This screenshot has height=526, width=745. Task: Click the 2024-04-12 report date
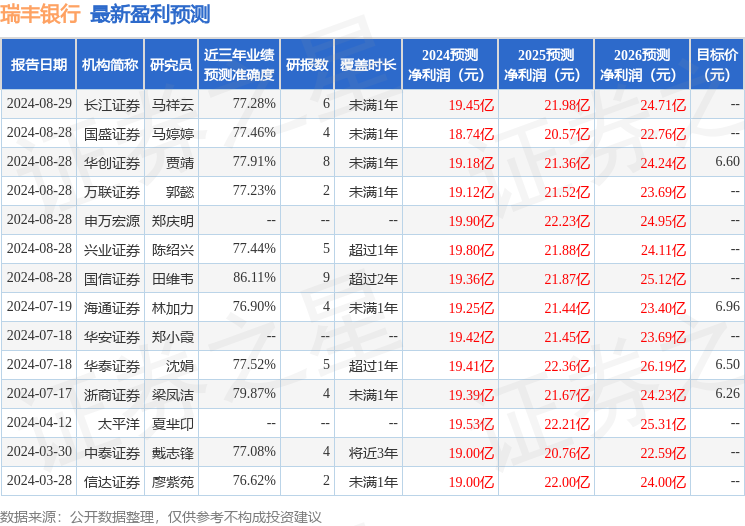[x=39, y=422]
